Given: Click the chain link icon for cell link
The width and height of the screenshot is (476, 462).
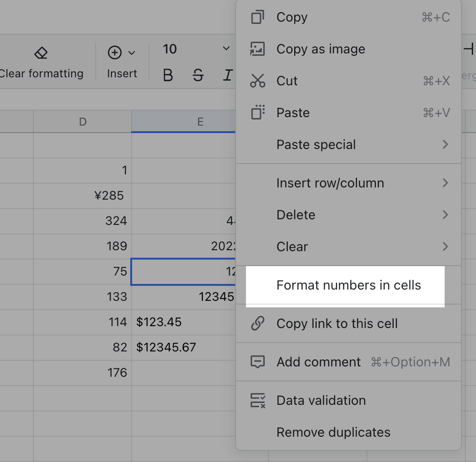Looking at the screenshot, I should click(x=257, y=323).
